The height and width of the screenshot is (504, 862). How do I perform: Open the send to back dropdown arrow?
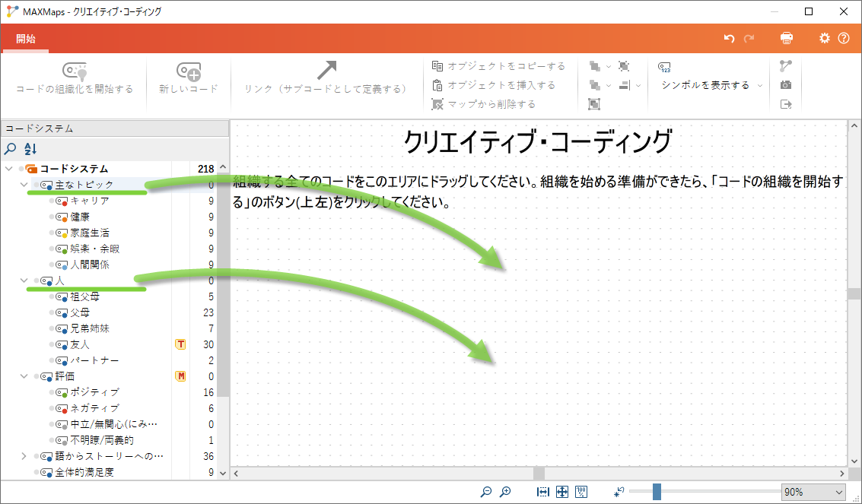coord(609,85)
